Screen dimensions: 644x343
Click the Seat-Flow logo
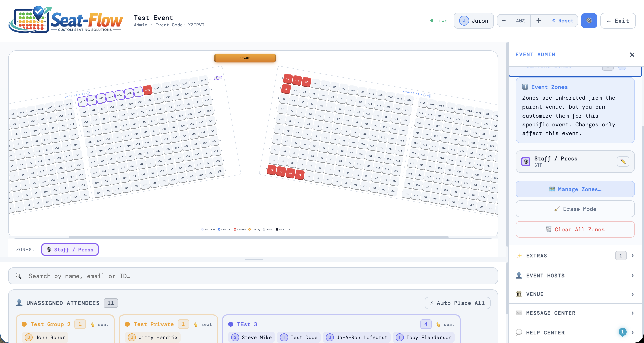click(x=66, y=20)
